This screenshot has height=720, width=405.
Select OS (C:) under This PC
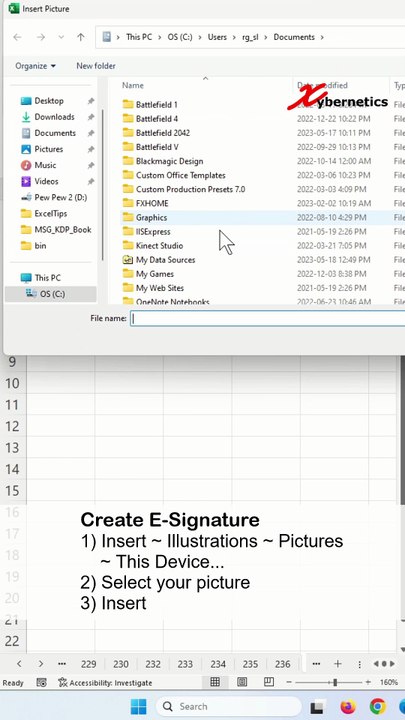coord(51,294)
